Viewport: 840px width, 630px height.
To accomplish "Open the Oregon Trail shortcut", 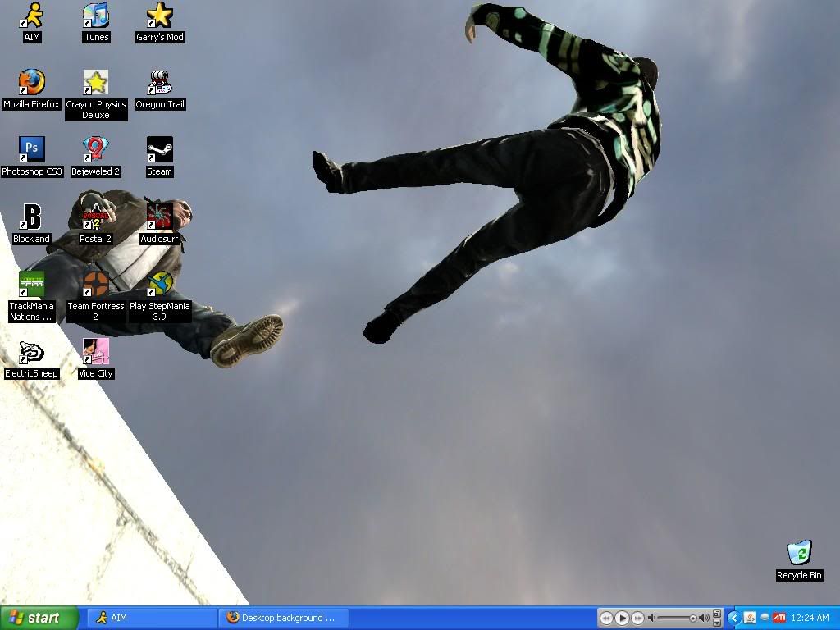I will pos(159,83).
